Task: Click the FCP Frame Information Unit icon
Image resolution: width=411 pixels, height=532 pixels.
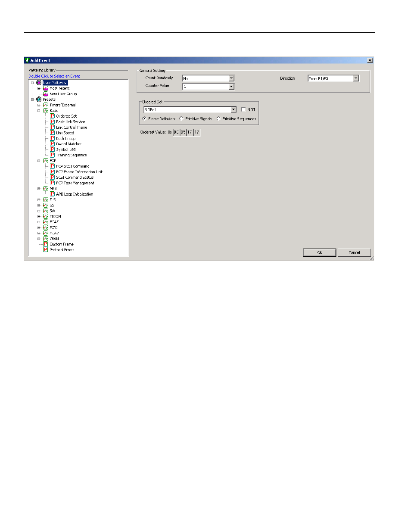Action: [52, 172]
